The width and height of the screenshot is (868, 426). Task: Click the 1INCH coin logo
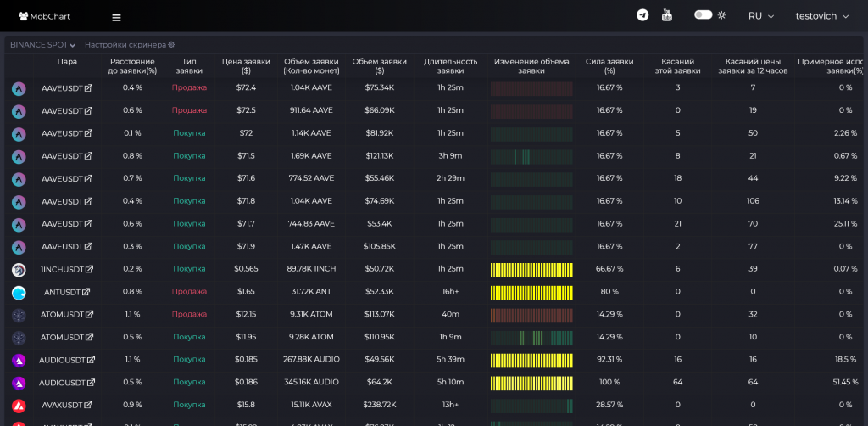click(19, 270)
